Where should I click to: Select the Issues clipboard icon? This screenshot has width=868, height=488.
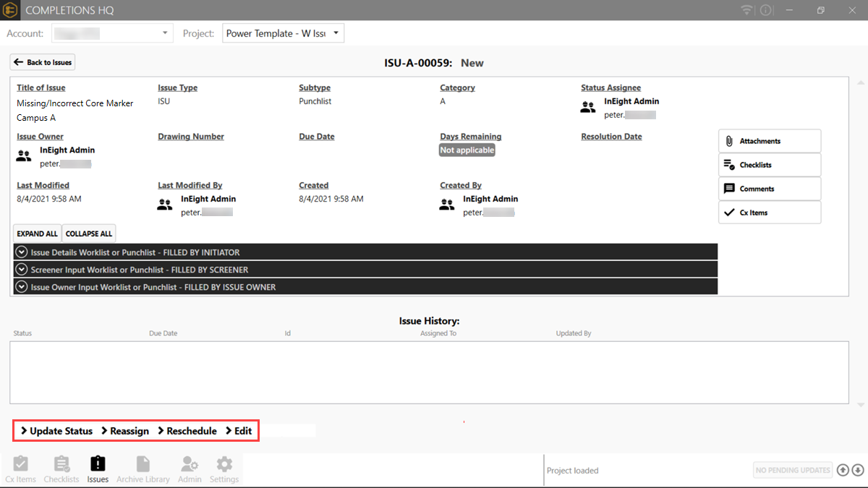click(x=98, y=464)
